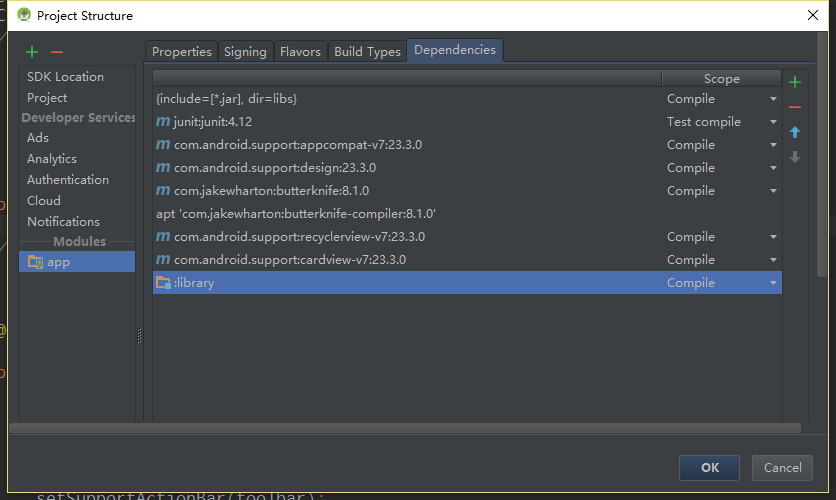Select the Dependencies tab

455,50
